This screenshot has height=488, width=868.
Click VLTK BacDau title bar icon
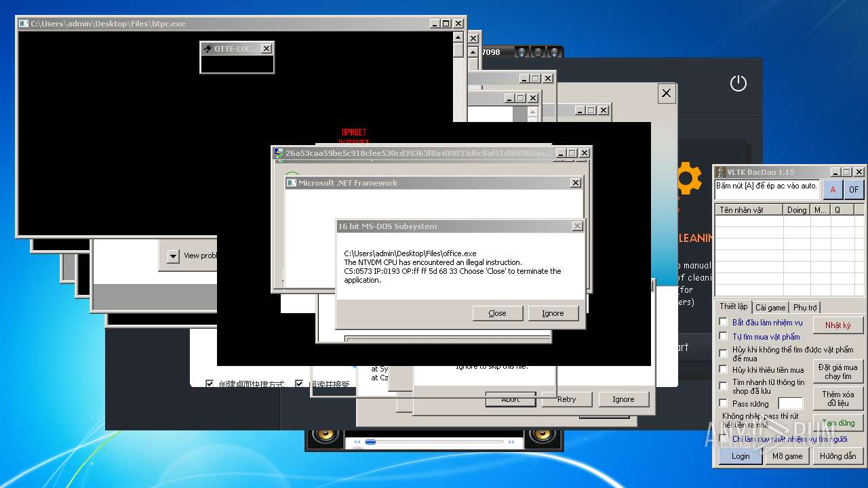722,172
